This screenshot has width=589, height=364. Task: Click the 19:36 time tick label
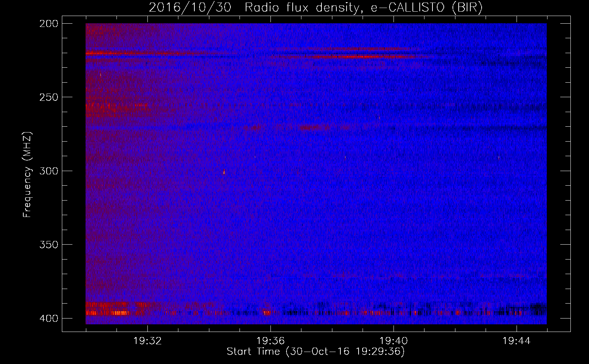[x=270, y=341]
